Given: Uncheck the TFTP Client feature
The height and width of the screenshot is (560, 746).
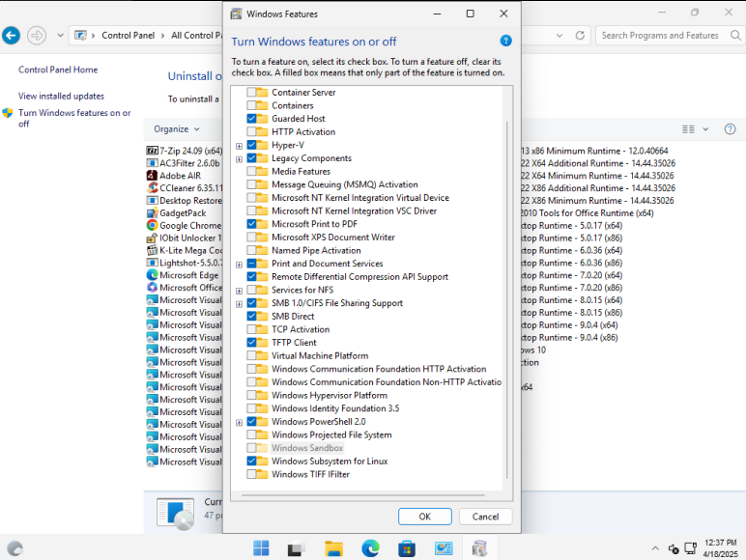Looking at the screenshot, I should (x=251, y=342).
